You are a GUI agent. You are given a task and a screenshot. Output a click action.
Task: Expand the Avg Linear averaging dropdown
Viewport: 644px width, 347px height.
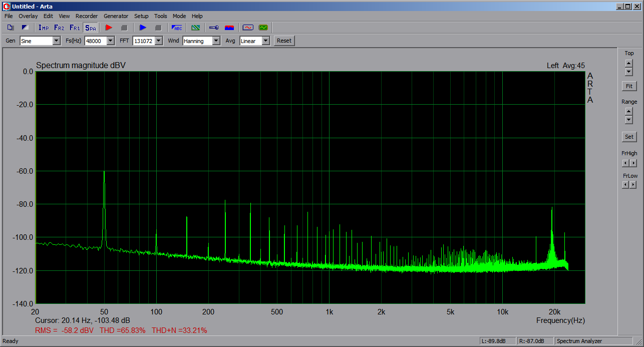pyautogui.click(x=265, y=41)
